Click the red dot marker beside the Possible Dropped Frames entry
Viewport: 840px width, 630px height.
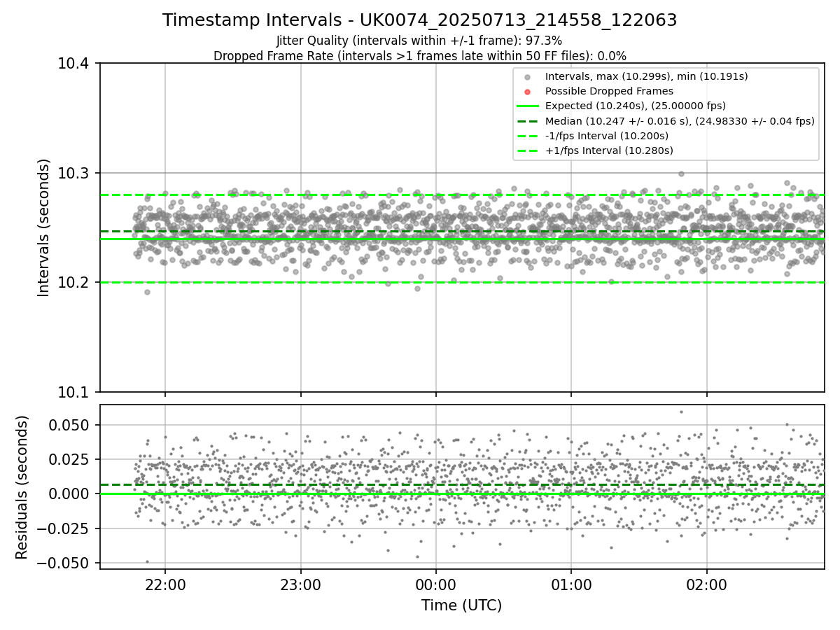point(528,92)
